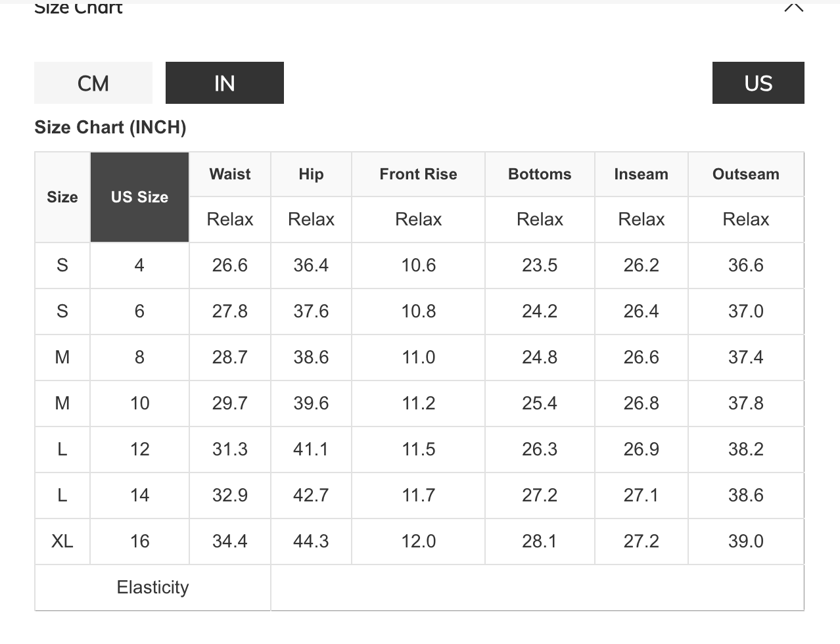Click the Waist column header

point(230,174)
